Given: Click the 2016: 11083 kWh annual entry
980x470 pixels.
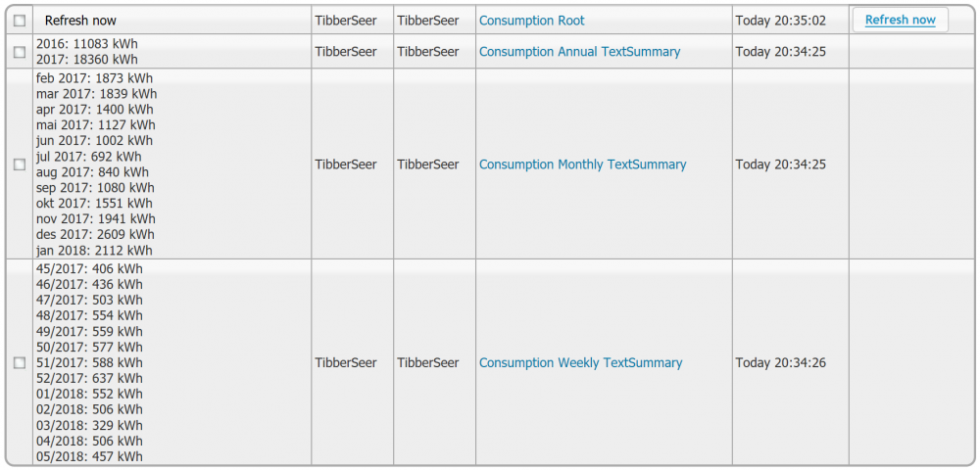Looking at the screenshot, I should point(89,44).
